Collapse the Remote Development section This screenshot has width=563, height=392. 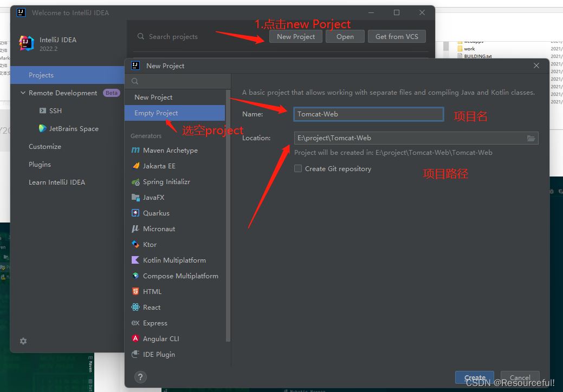coord(23,93)
